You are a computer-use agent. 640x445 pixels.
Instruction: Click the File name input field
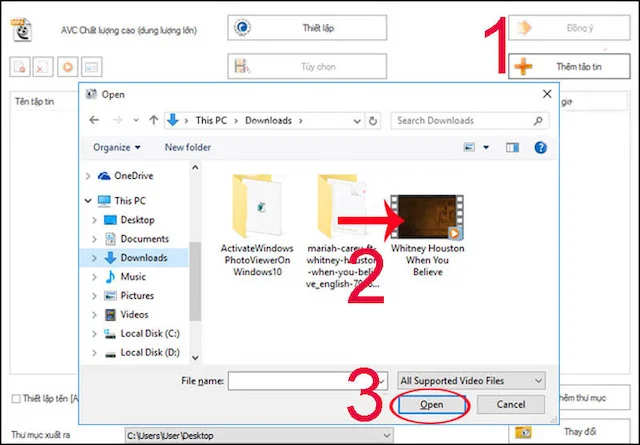click(x=308, y=380)
